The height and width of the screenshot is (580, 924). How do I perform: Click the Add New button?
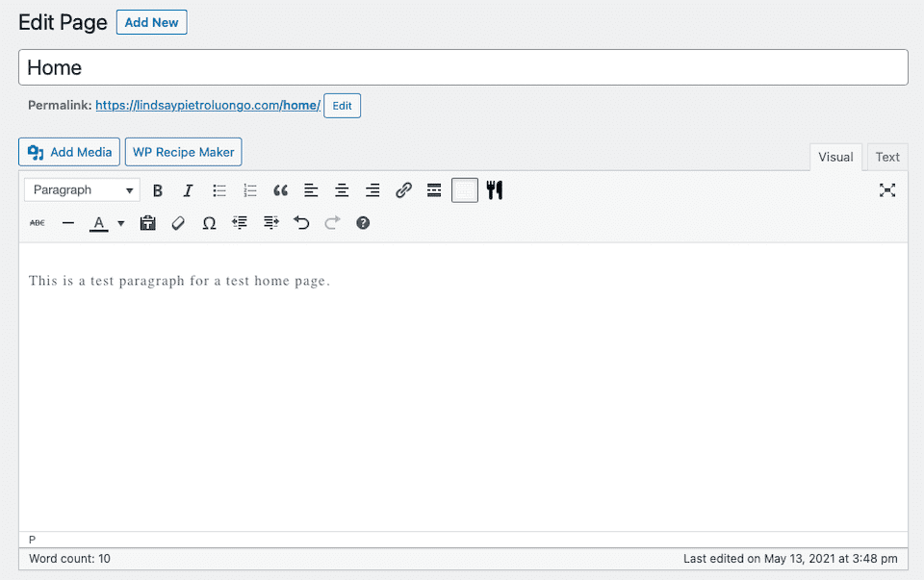[x=151, y=22]
